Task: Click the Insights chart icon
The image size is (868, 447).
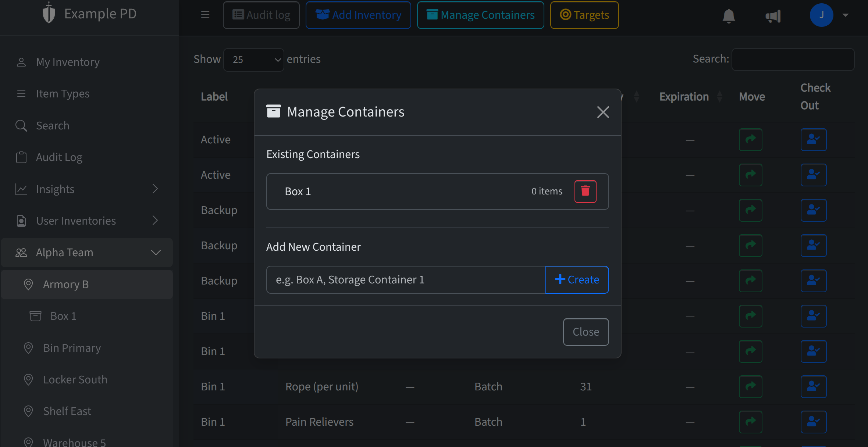Action: [x=21, y=189]
